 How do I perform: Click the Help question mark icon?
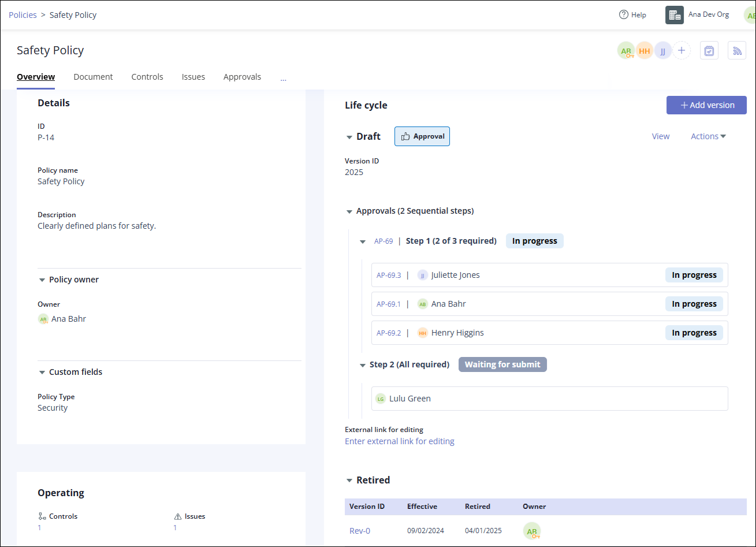pos(623,15)
